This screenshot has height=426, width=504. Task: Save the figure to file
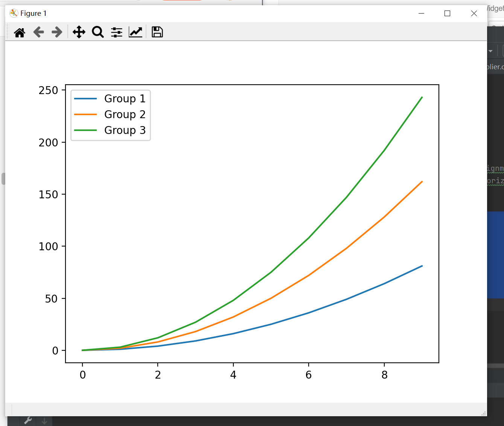coord(157,32)
